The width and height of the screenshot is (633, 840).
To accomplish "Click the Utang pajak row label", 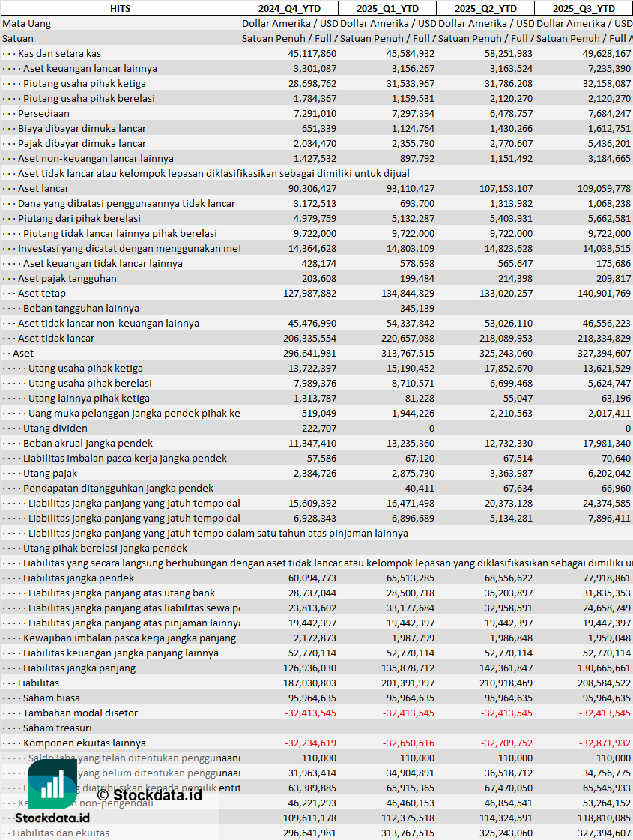I will pyautogui.click(x=49, y=474).
